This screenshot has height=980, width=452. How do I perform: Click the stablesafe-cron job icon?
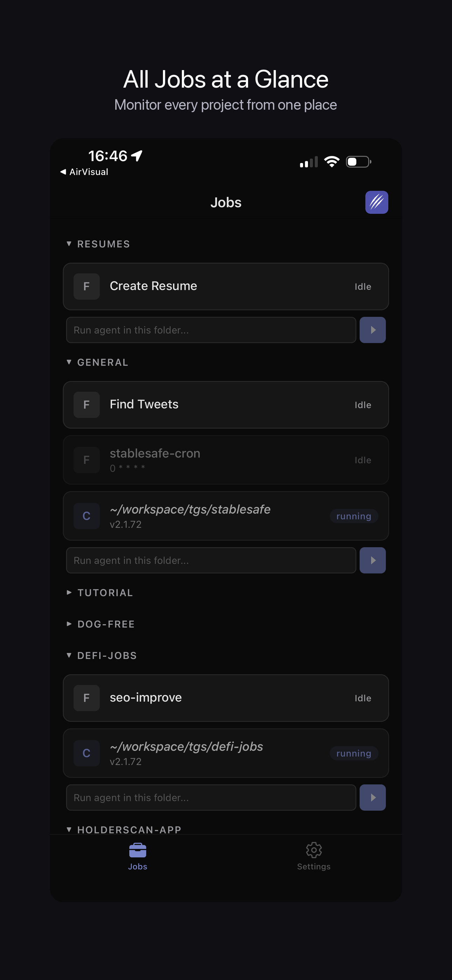86,460
